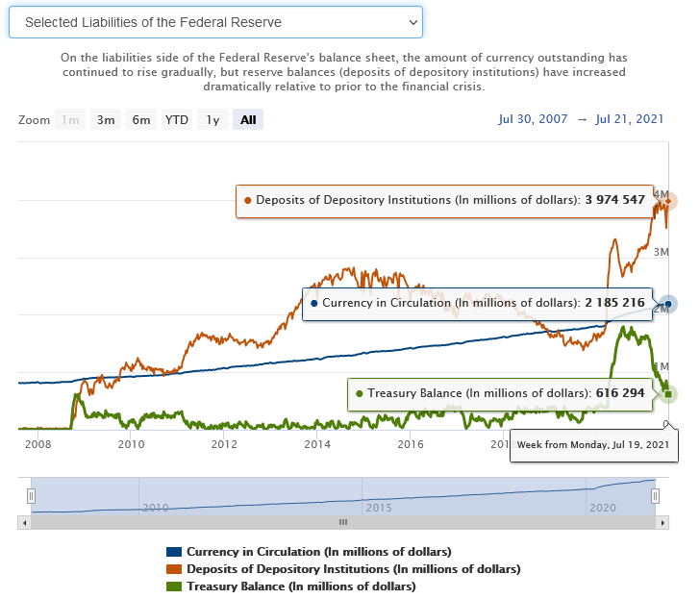Click the 2010 label in the navigator

(156, 508)
